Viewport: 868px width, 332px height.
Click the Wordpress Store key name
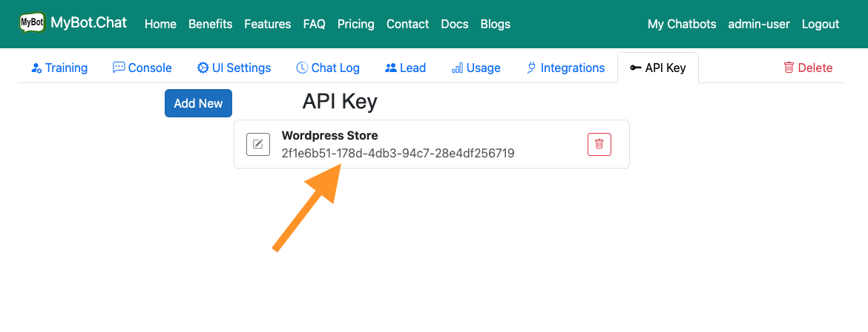coord(330,135)
